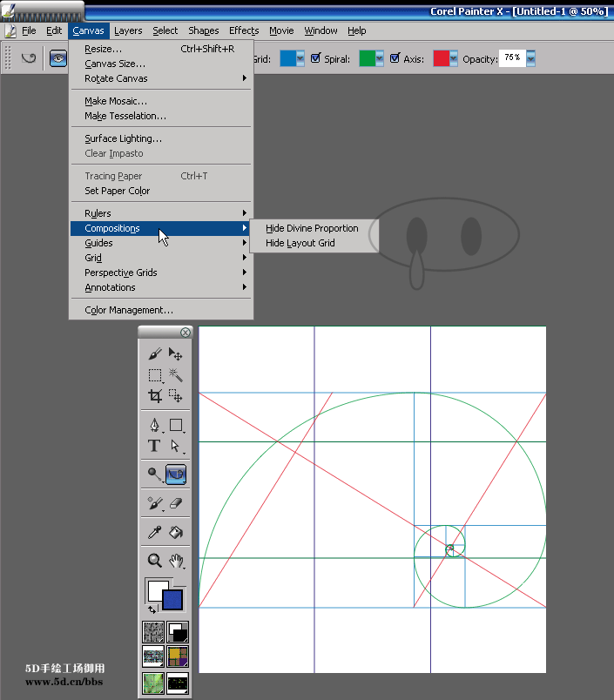Viewport: 614px width, 700px height.
Task: Toggle the Axis checkbox
Action: coord(395,58)
